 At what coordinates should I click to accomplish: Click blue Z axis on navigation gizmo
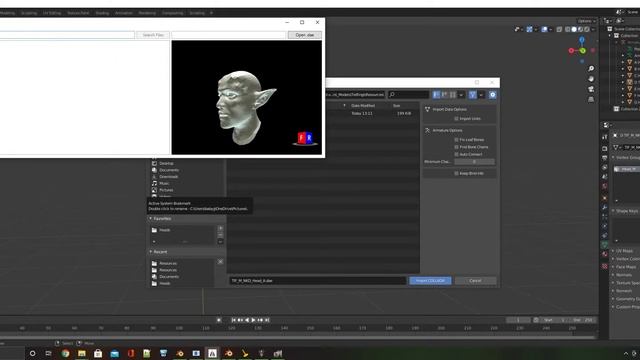[x=582, y=40]
